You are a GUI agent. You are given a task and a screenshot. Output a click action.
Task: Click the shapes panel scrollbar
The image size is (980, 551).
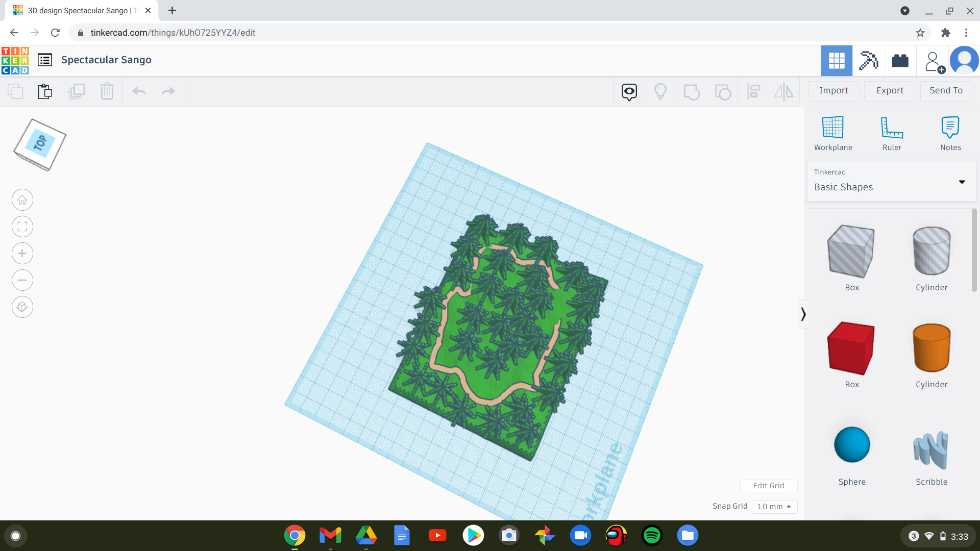pos(974,250)
